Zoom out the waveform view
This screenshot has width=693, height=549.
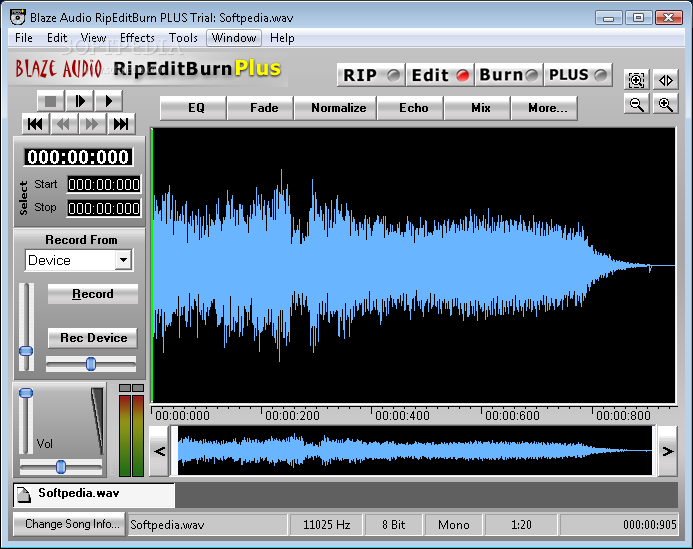(636, 104)
